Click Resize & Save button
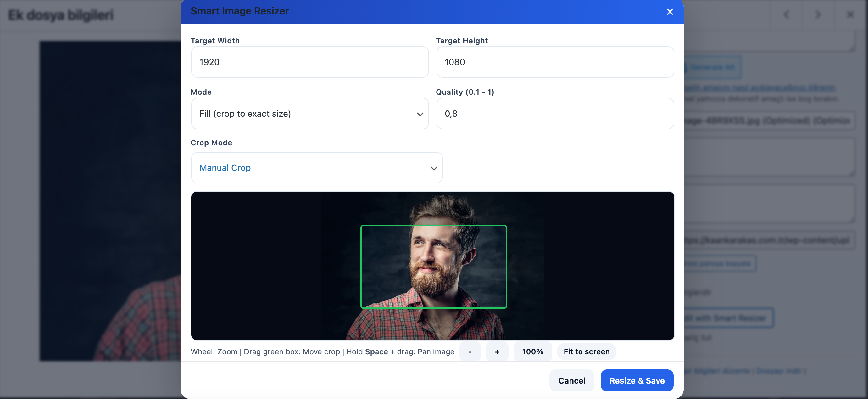868x399 pixels. click(x=637, y=380)
